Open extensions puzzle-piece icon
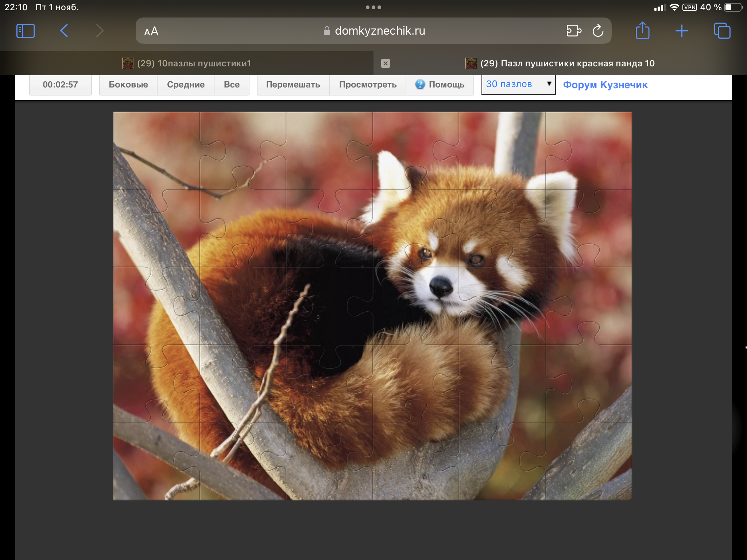The height and width of the screenshot is (560, 747). tap(574, 31)
